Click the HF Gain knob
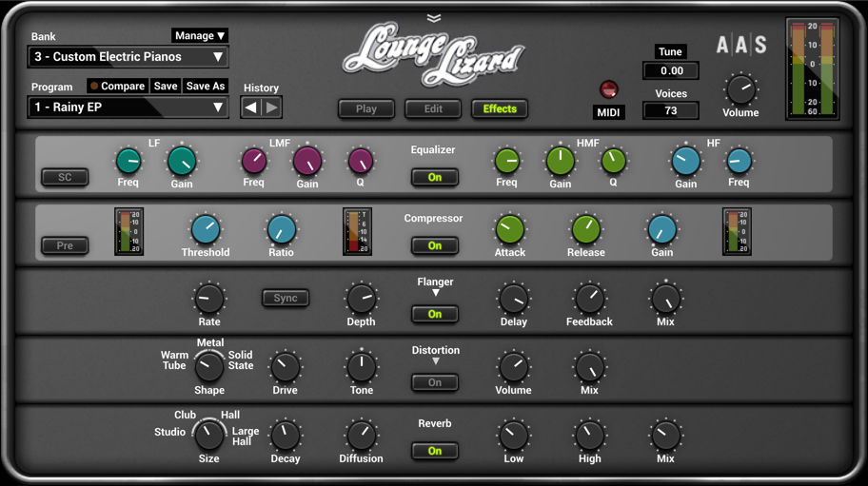Screen dimensions: 868x486 (x=686, y=162)
